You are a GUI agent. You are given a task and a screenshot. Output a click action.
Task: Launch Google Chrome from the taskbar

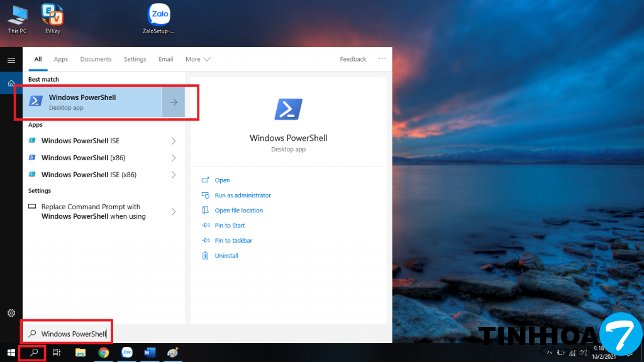104,353
